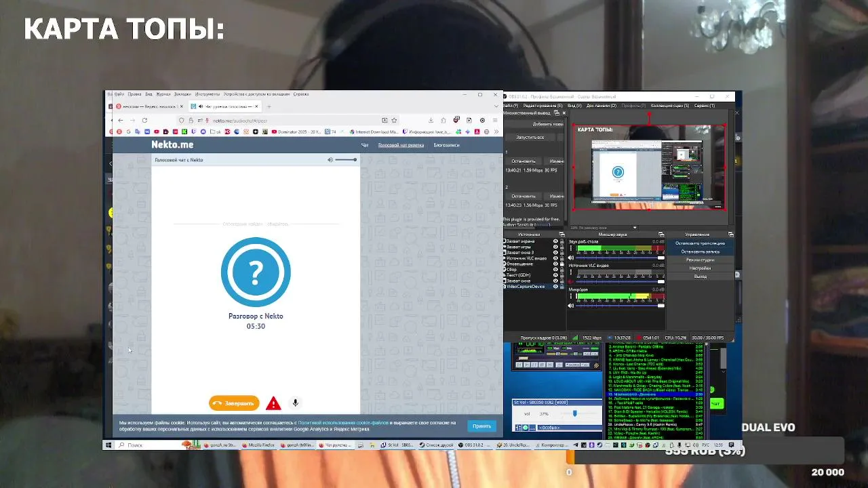Screen dimensions: 868x488
Task: Open OBS Настройки button
Action: pos(700,268)
